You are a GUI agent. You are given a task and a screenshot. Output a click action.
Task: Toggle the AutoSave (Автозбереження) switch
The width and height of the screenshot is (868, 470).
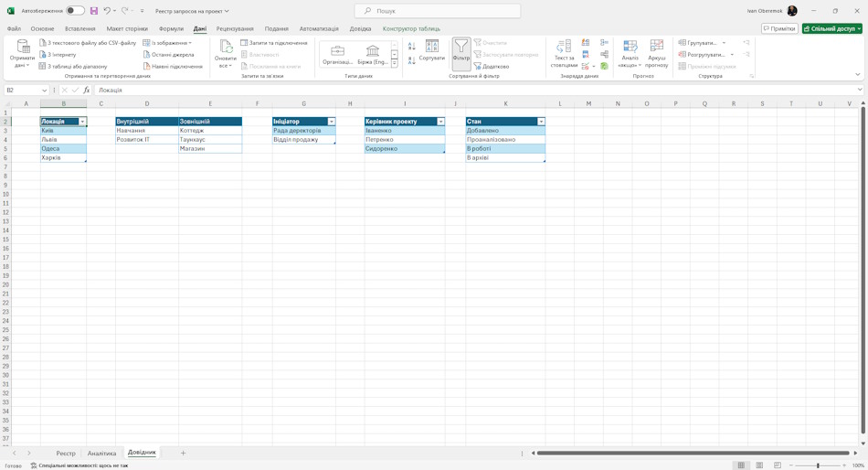[75, 11]
